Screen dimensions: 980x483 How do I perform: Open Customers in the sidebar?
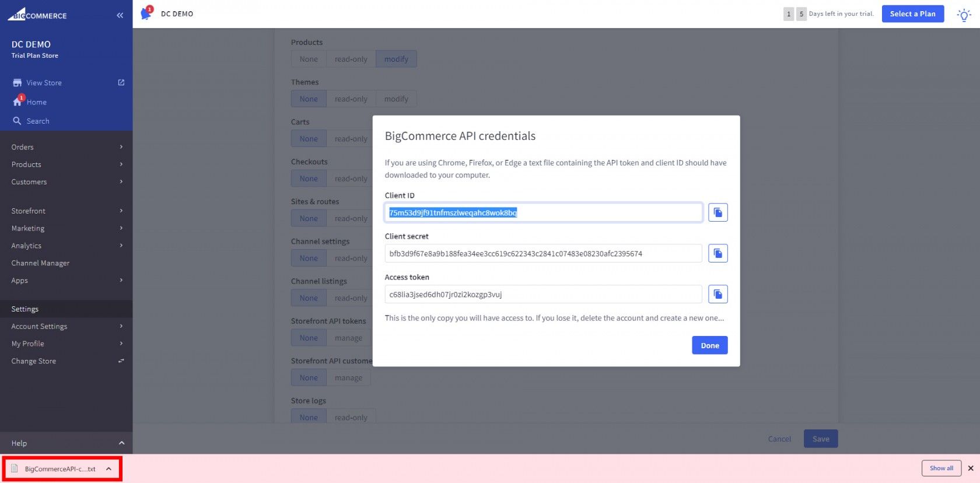(x=29, y=182)
